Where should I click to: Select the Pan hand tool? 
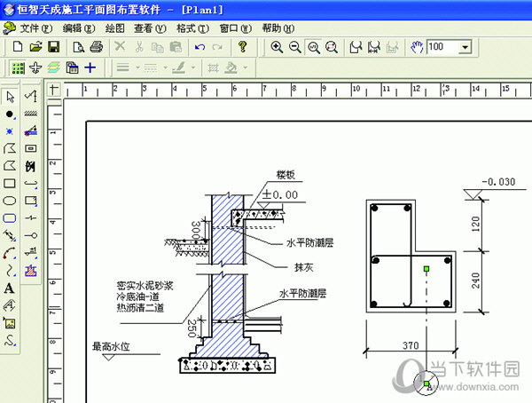pos(419,46)
